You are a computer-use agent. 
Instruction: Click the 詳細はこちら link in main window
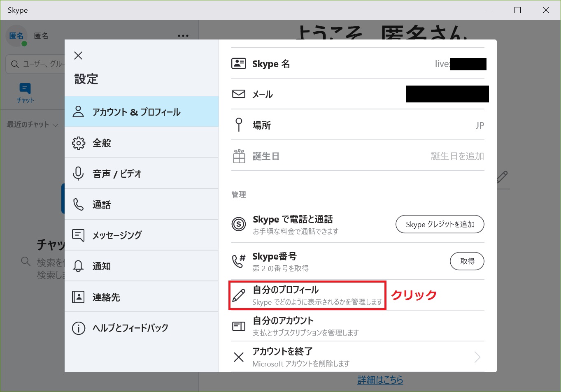tap(380, 380)
